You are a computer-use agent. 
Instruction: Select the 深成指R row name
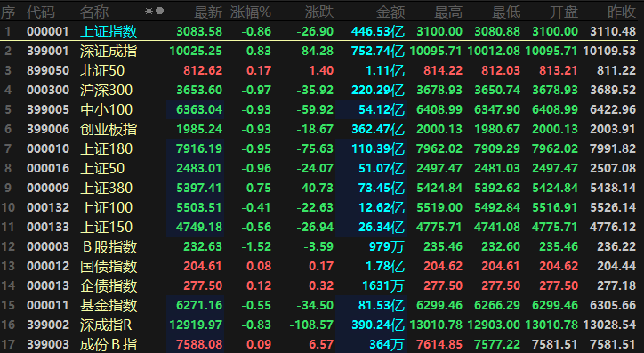(x=106, y=325)
